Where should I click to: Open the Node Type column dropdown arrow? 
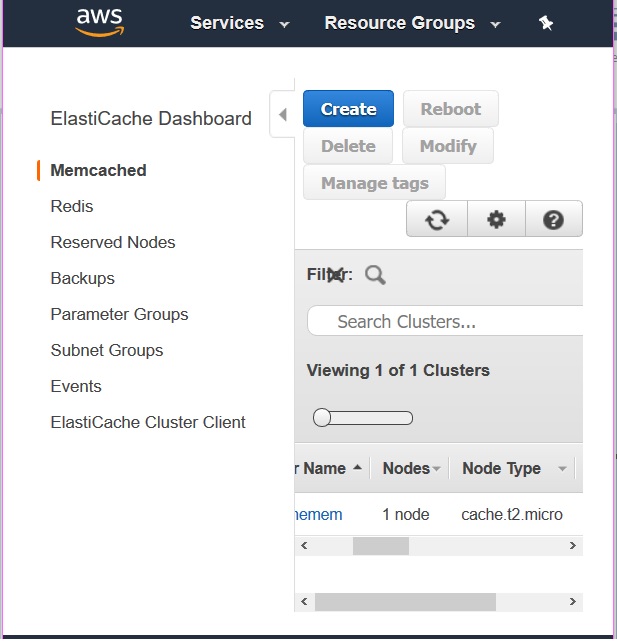562,469
